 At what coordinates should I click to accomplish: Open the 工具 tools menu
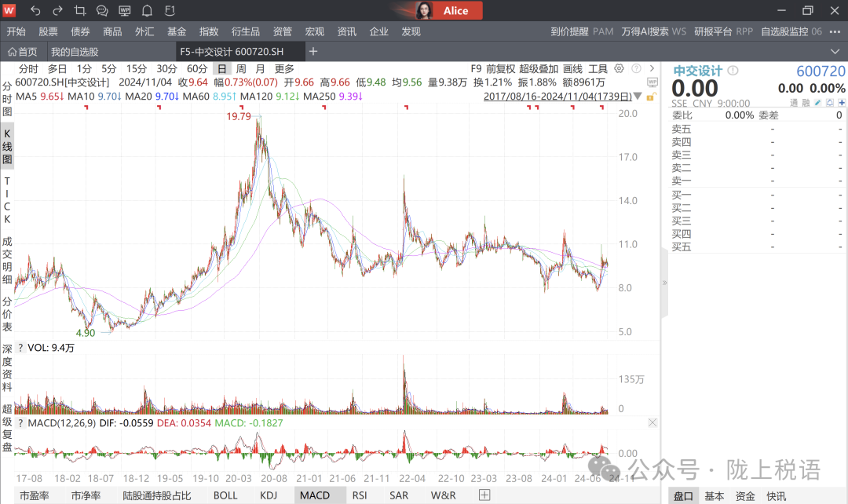click(598, 68)
